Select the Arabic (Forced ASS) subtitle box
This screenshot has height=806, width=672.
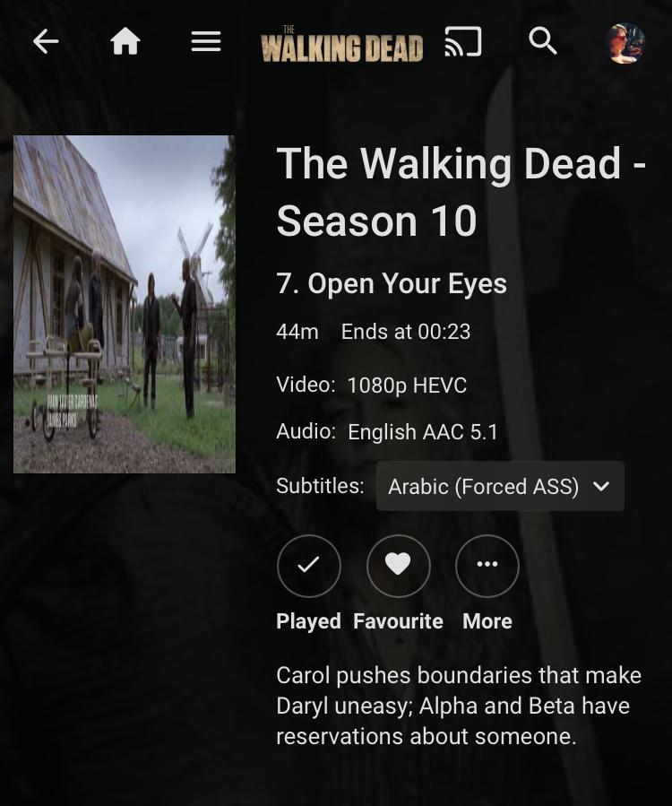click(500, 486)
